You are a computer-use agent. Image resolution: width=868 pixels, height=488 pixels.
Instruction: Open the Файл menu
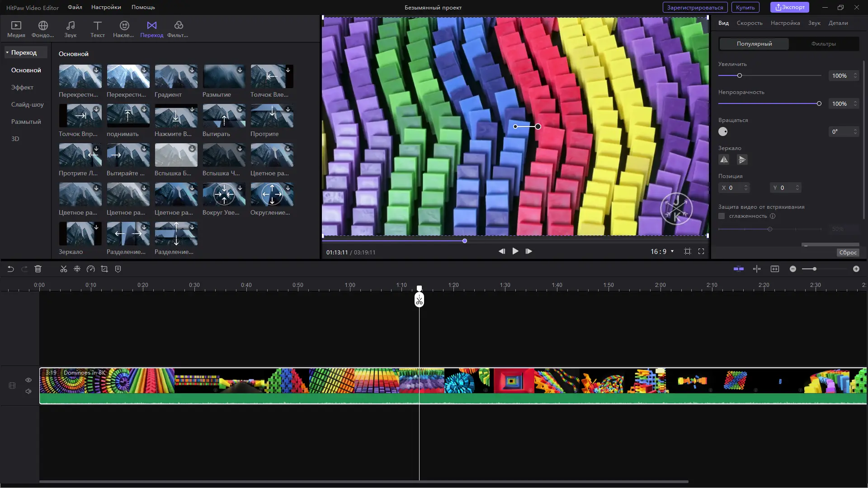pyautogui.click(x=75, y=7)
